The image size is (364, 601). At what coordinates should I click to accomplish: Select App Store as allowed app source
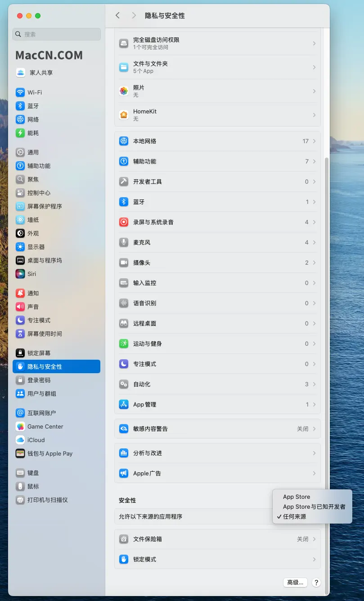click(297, 497)
